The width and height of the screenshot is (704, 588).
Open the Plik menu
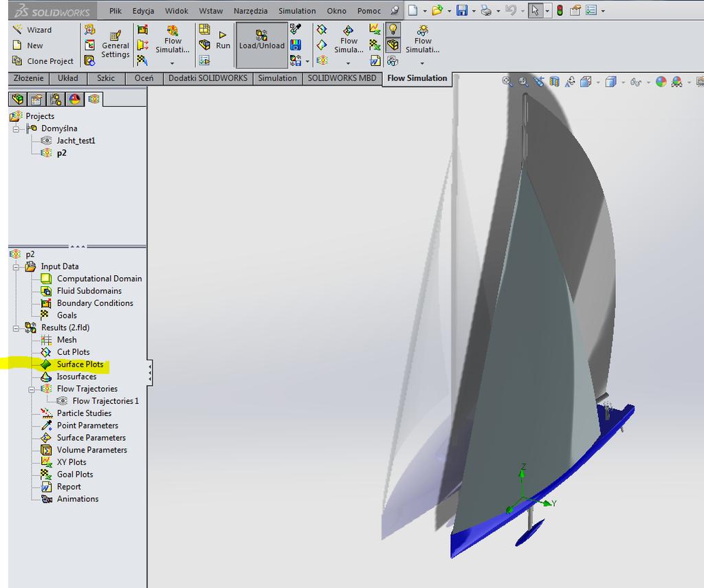pyautogui.click(x=115, y=11)
